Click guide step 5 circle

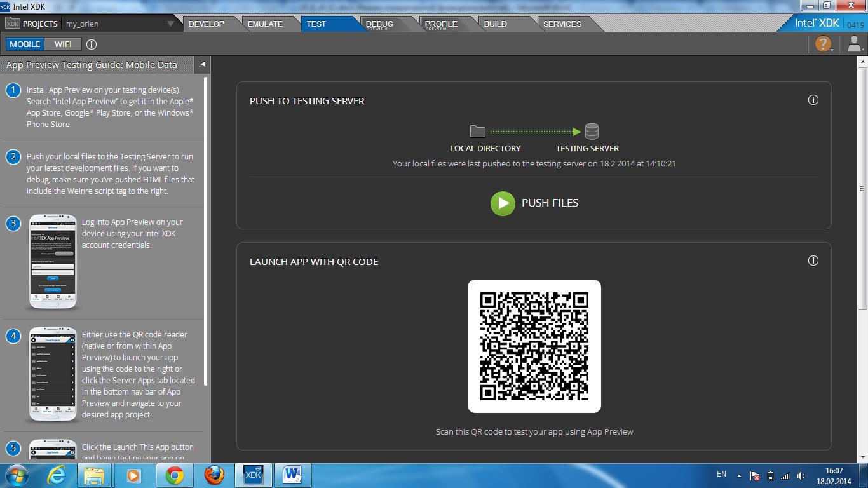[13, 448]
